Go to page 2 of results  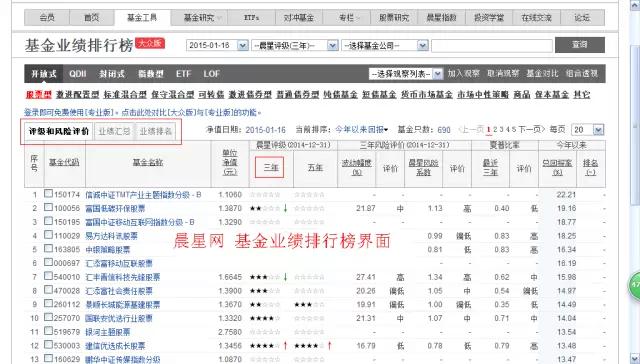coord(495,130)
